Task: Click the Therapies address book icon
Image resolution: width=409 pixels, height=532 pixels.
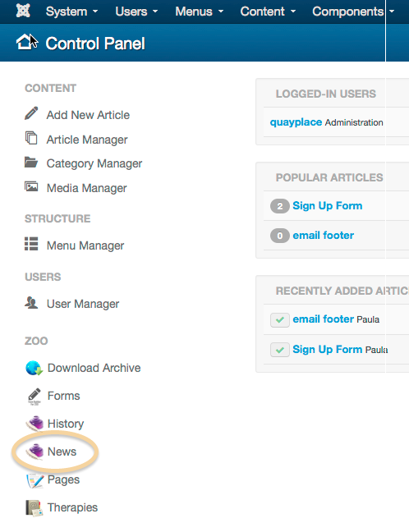Action: tap(34, 508)
